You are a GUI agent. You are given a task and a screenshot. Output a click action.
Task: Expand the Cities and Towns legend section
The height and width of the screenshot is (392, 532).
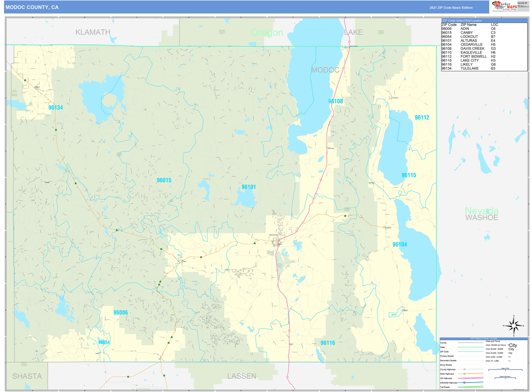(x=493, y=341)
